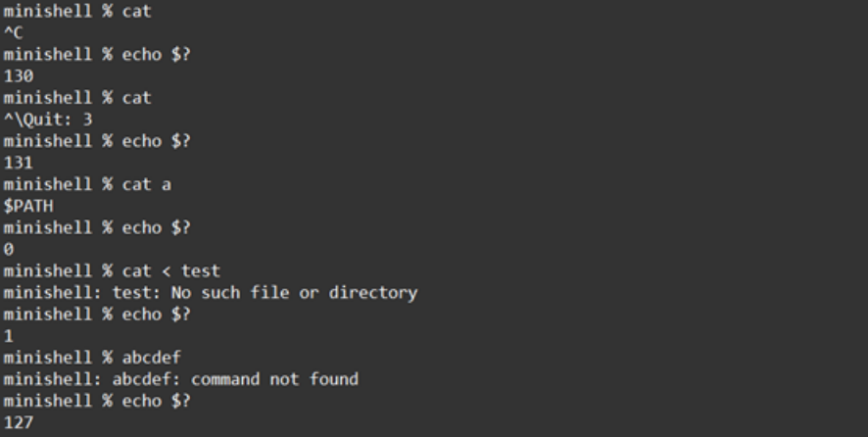The width and height of the screenshot is (868, 437).
Task: Click the "^C" interrupt output line
Action: pyautogui.click(x=14, y=35)
